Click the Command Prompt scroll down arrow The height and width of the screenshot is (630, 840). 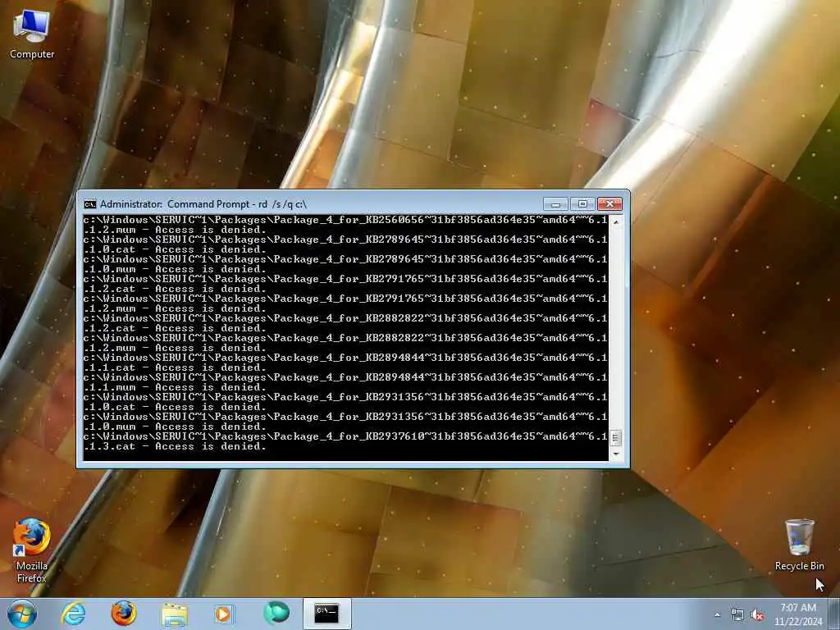tap(615, 454)
